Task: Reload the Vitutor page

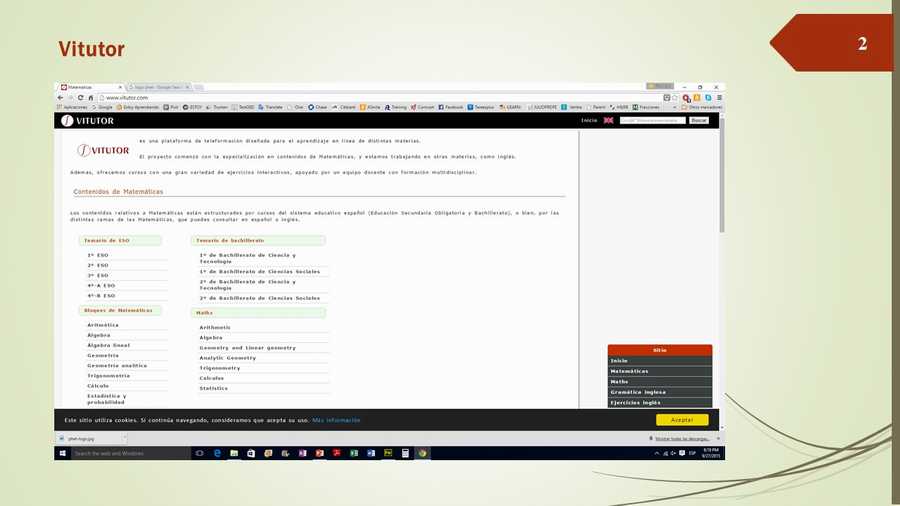Action: click(80, 98)
